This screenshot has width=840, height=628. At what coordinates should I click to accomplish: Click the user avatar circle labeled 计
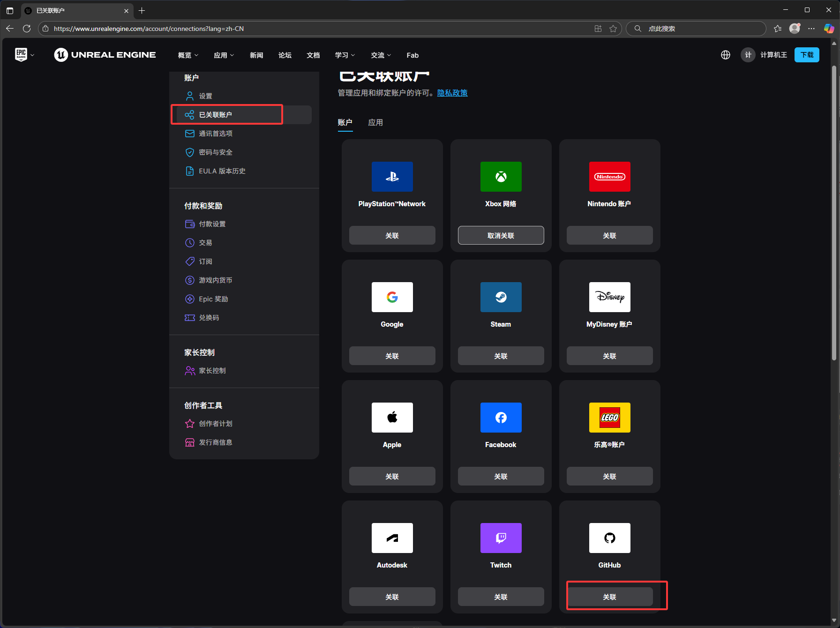[748, 55]
